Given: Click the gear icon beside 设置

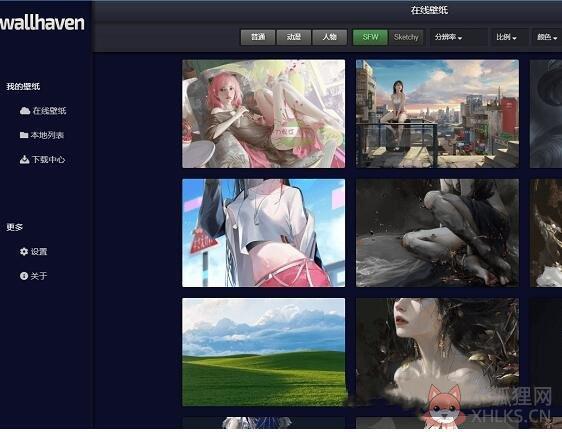Looking at the screenshot, I should click(24, 251).
